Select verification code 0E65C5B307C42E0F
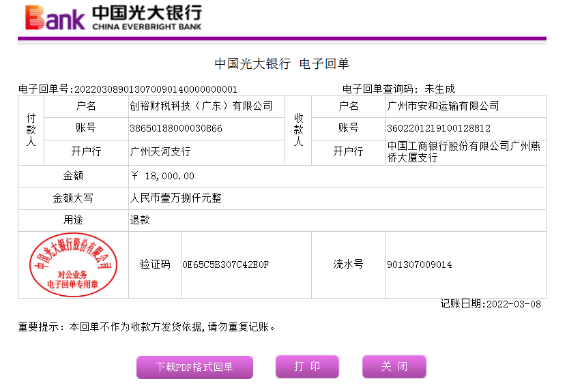This screenshot has width=567, height=392. point(226,265)
